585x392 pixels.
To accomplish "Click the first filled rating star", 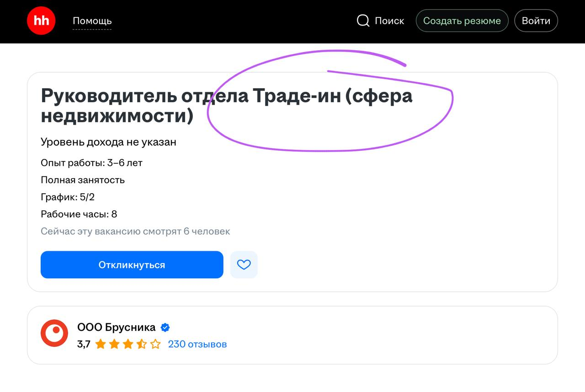I will 101,344.
